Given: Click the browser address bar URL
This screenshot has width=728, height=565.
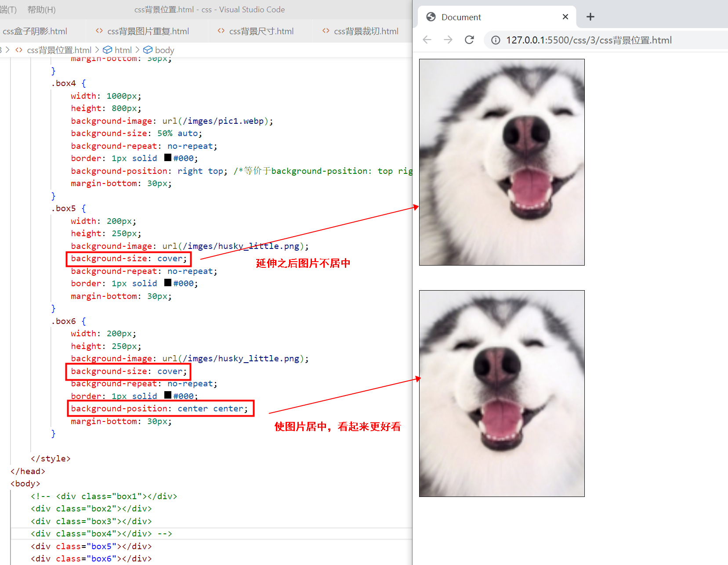Looking at the screenshot, I should (x=589, y=40).
